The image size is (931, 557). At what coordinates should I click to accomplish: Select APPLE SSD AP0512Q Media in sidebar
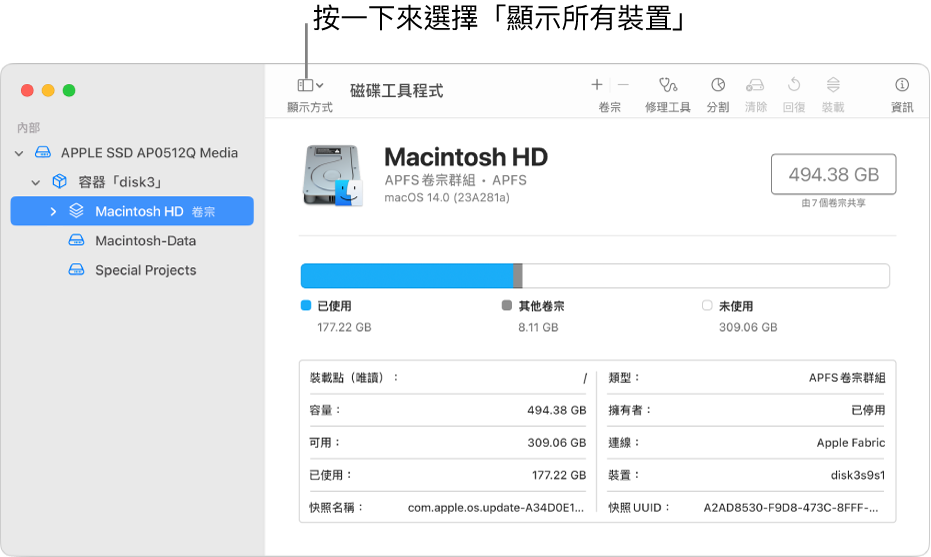click(149, 153)
